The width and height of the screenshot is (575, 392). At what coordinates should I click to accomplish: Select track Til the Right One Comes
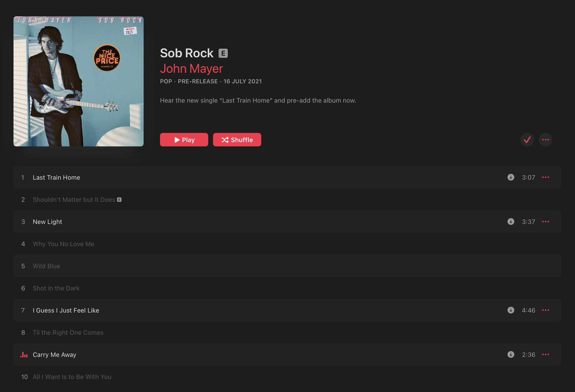287,333
